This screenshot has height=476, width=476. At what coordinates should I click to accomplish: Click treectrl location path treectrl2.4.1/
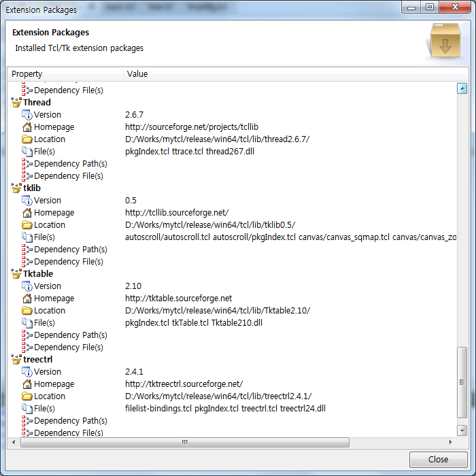218,396
